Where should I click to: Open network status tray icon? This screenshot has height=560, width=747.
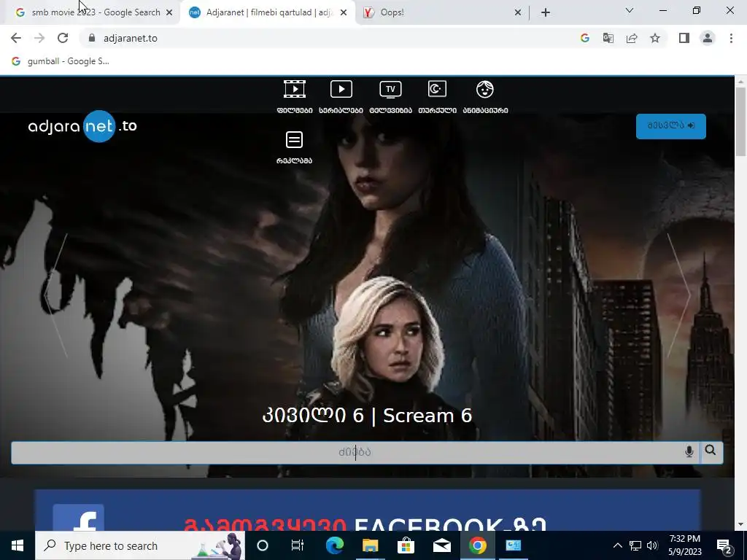[635, 545]
